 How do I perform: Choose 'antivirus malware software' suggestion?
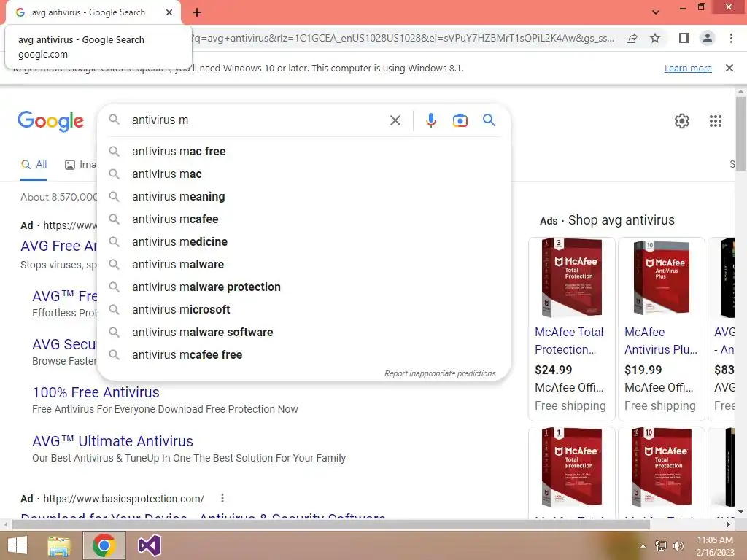[x=304, y=332]
